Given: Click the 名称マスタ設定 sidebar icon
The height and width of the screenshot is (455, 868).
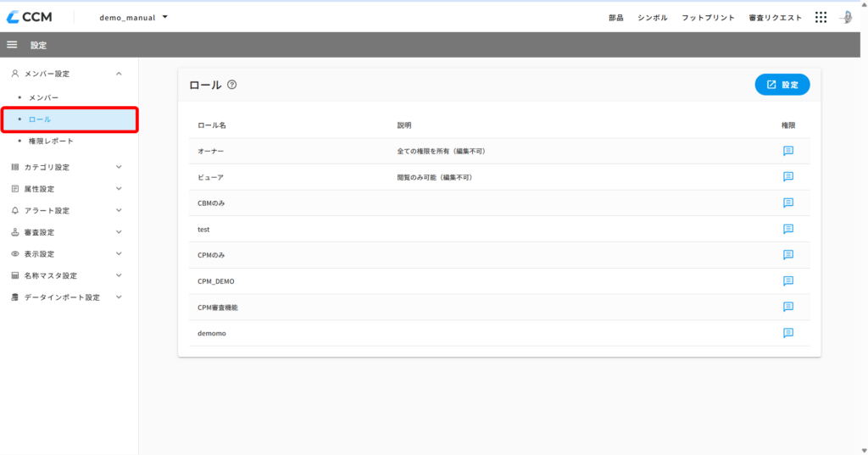Looking at the screenshot, I should [15, 275].
